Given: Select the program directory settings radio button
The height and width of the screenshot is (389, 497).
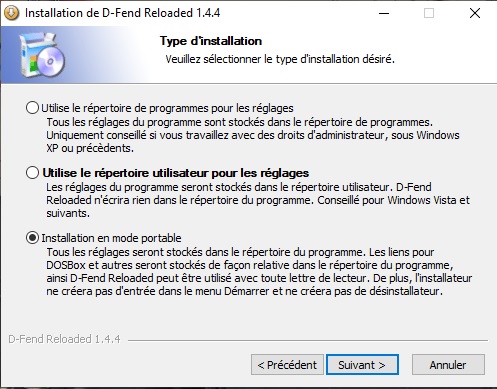Looking at the screenshot, I should pyautogui.click(x=32, y=108).
